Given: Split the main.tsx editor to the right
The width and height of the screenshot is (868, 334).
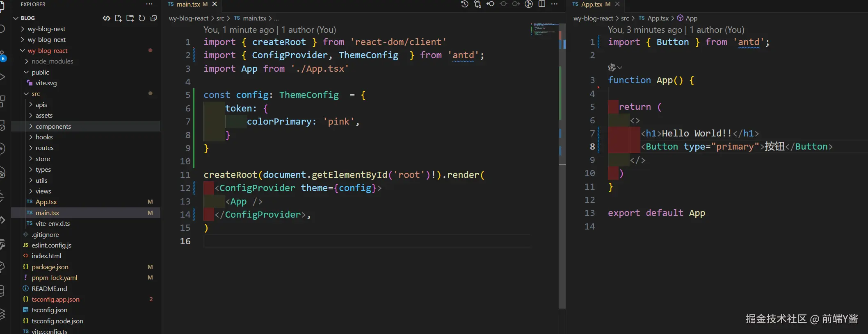Looking at the screenshot, I should 542,4.
